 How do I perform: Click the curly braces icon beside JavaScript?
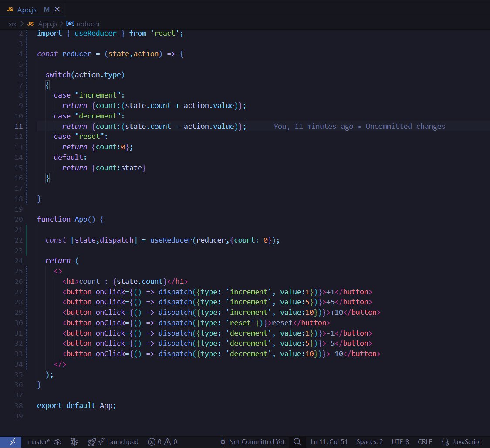(445, 442)
